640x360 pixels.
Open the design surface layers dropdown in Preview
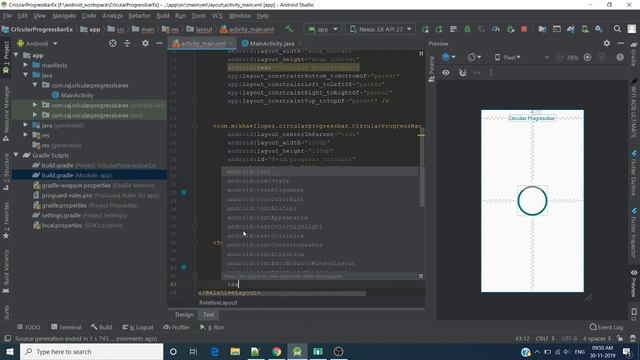click(x=448, y=58)
